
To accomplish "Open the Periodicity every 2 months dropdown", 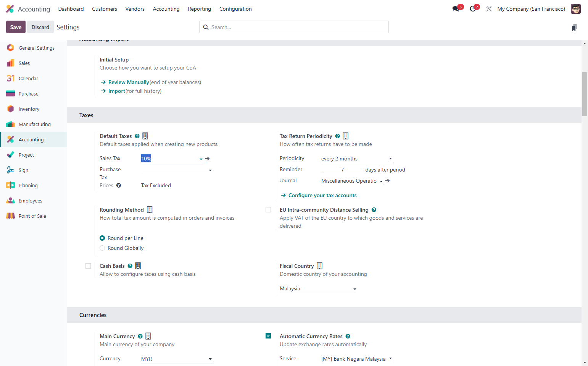I will pyautogui.click(x=356, y=159).
